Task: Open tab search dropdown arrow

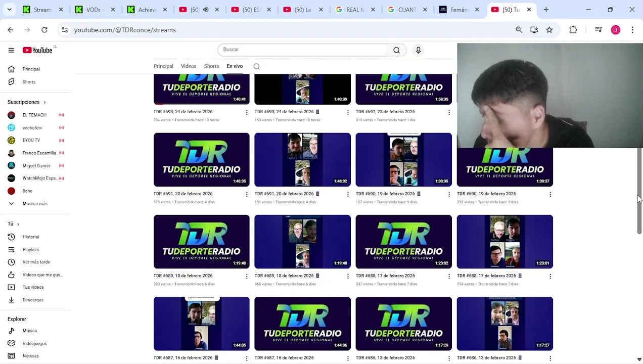Action: click(9, 10)
